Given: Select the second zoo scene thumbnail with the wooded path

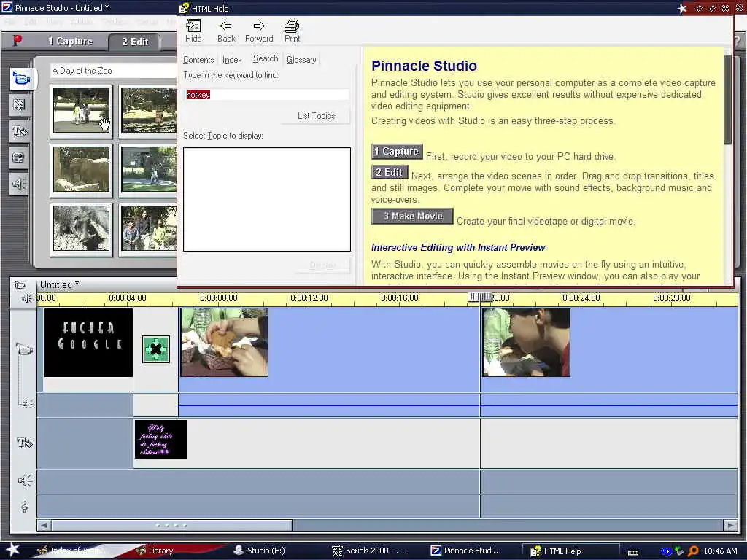Looking at the screenshot, I should tap(147, 112).
